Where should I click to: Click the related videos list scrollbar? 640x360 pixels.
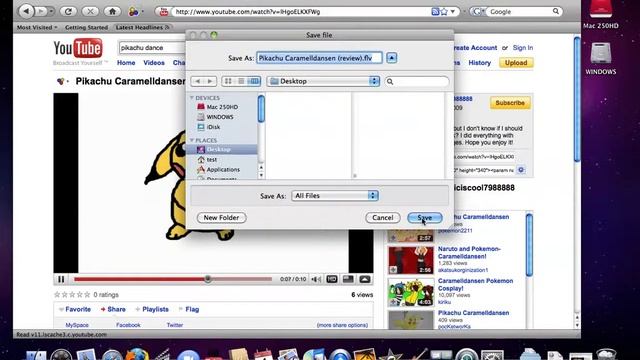(529, 245)
